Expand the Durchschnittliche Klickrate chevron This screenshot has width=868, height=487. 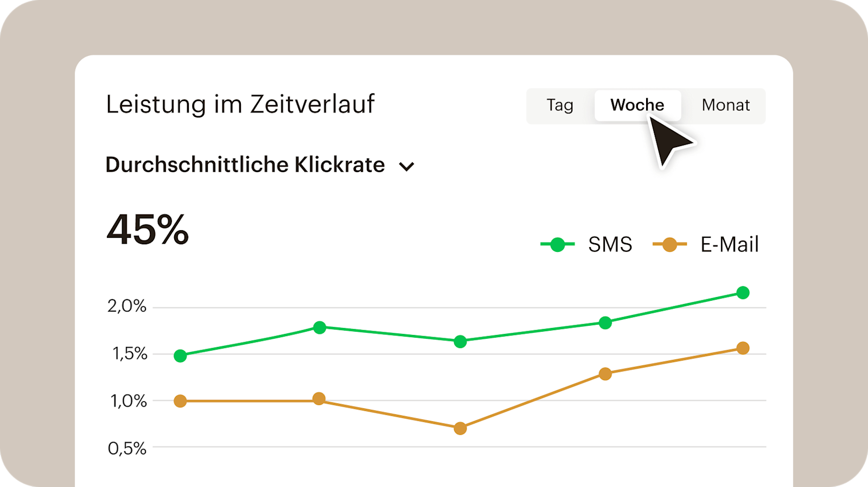[x=406, y=167]
